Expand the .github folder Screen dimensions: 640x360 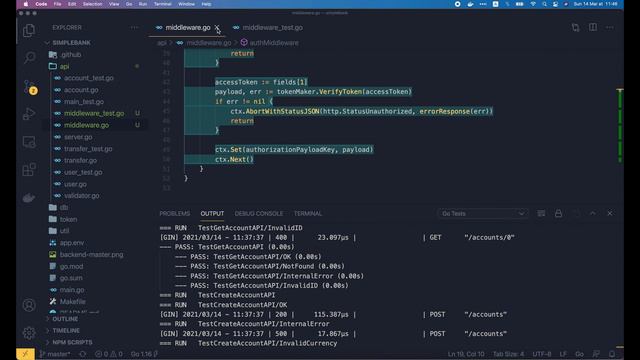tap(71, 54)
